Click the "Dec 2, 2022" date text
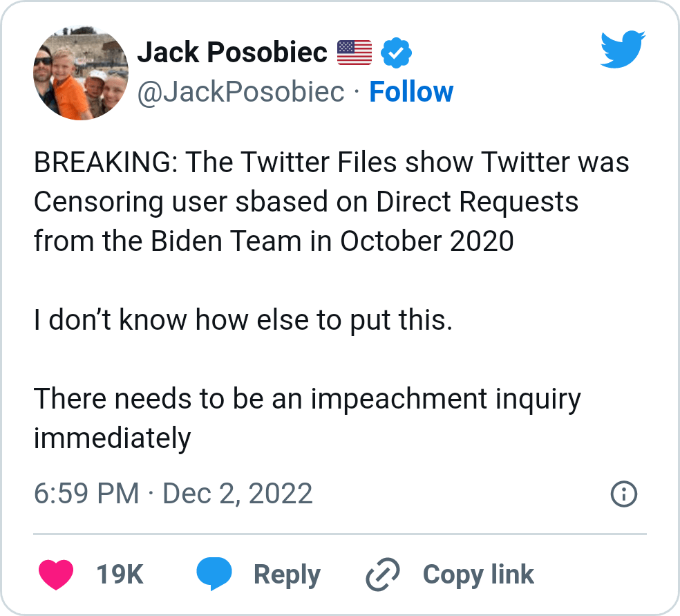The height and width of the screenshot is (616, 680). point(237,494)
